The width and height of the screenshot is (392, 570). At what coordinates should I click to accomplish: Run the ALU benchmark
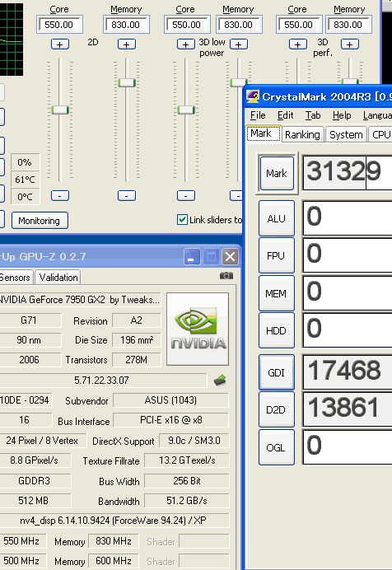point(277,218)
